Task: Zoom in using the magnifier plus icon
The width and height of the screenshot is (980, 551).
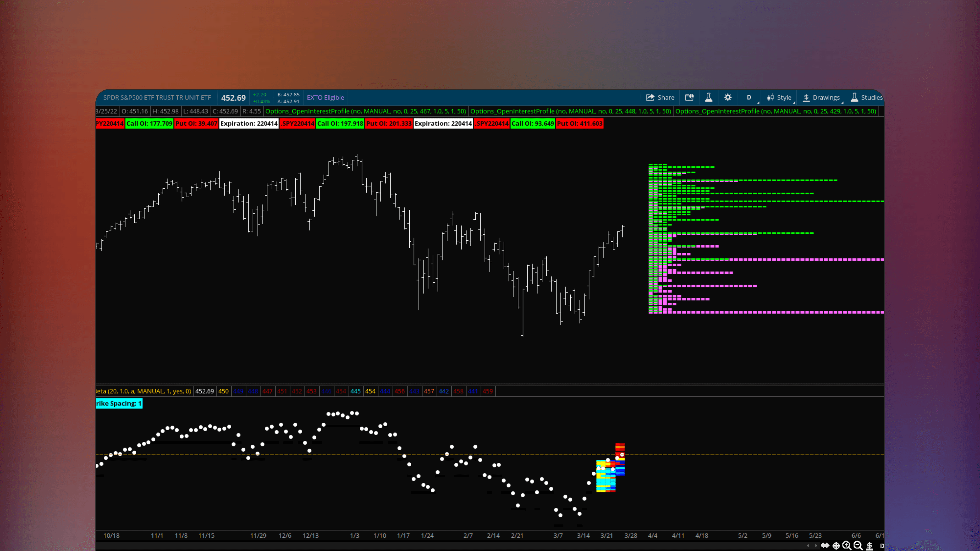Action: coord(847,546)
